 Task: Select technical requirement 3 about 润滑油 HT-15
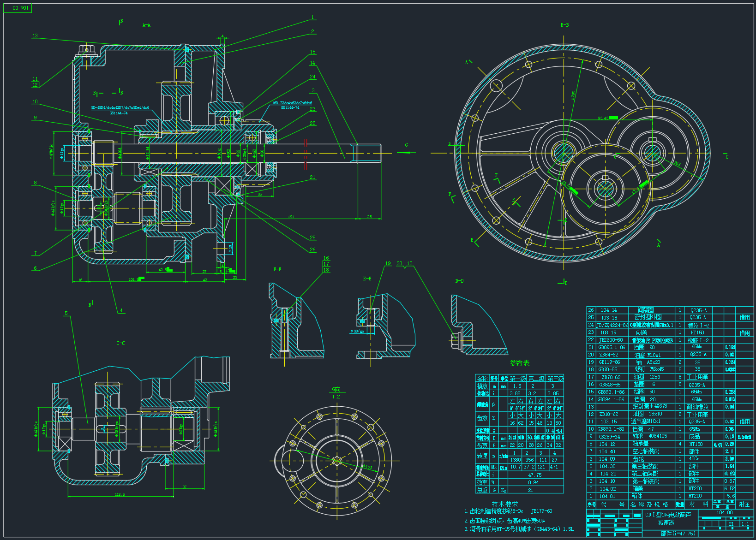pos(519,529)
